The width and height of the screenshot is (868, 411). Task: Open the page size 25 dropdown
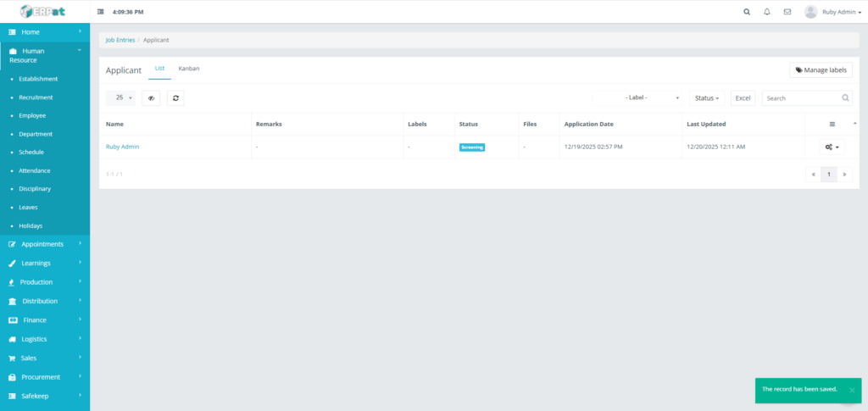(x=124, y=98)
